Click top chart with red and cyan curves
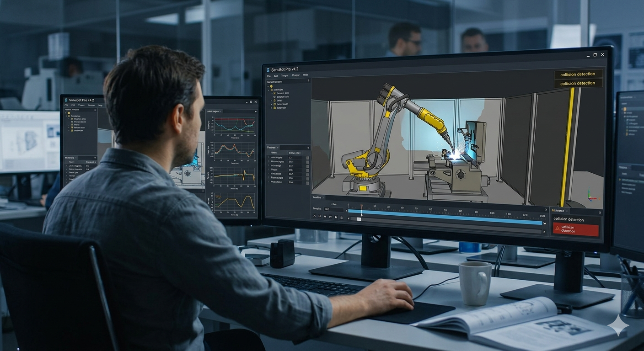 [235, 125]
